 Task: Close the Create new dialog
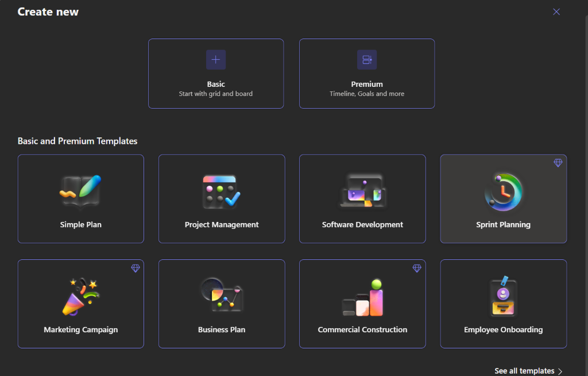point(556,11)
